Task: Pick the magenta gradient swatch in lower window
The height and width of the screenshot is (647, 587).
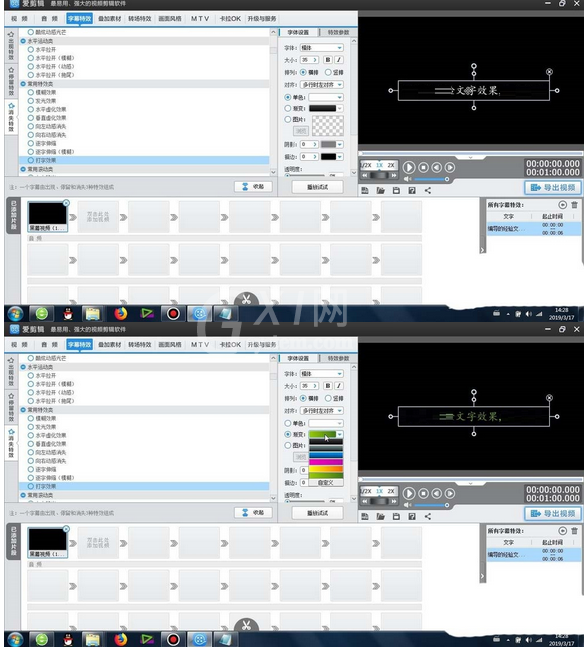Action: 326,462
